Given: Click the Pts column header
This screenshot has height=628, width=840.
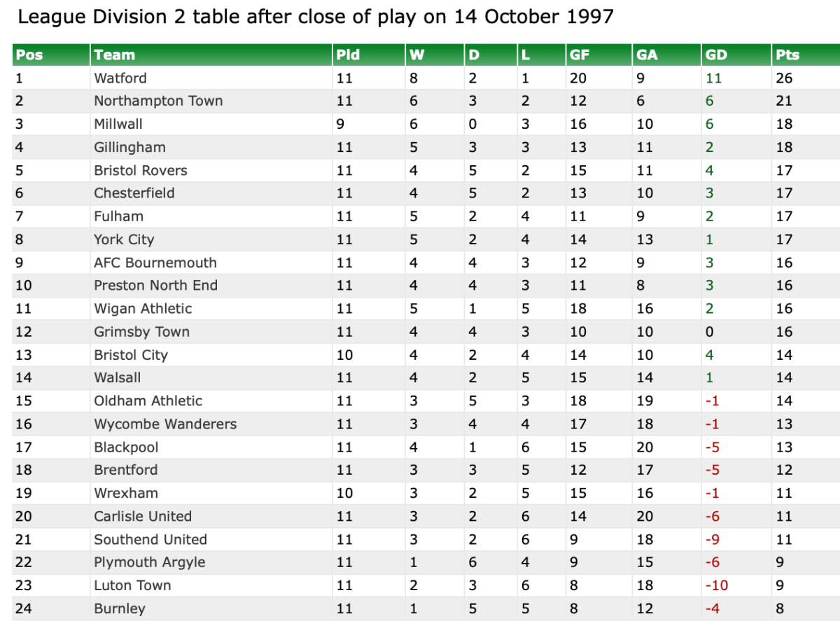Looking at the screenshot, I should [x=787, y=55].
